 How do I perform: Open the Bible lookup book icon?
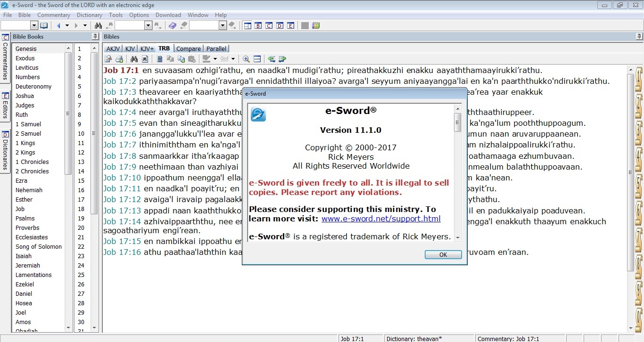pos(44,25)
